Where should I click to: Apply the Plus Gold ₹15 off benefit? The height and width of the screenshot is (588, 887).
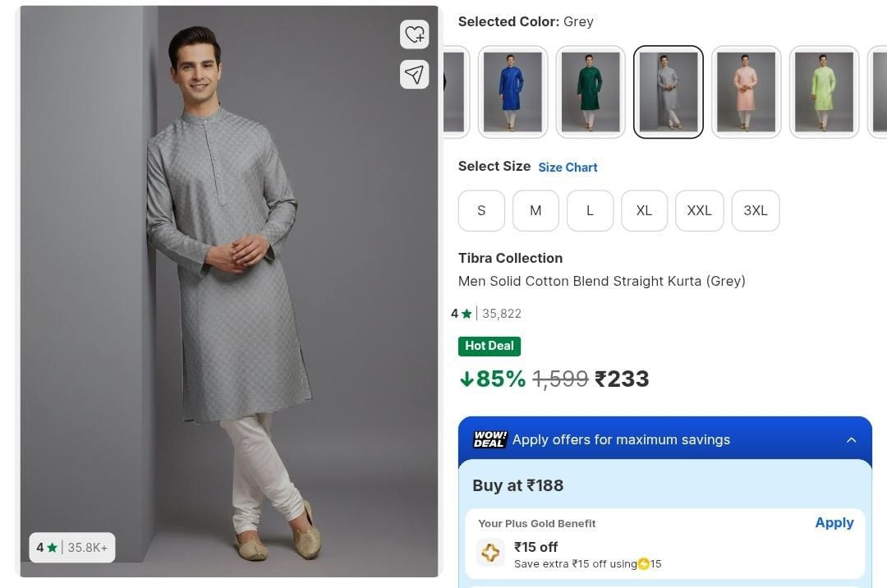point(834,523)
